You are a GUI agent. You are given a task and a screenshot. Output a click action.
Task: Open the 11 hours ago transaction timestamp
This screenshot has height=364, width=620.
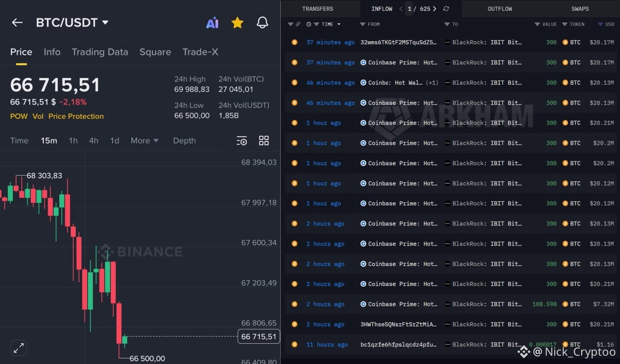click(327, 345)
